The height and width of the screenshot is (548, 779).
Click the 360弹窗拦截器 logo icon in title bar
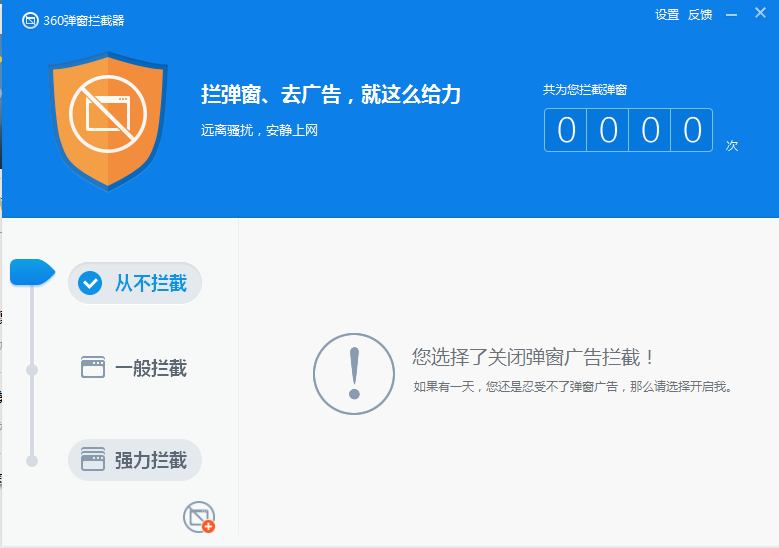30,20
